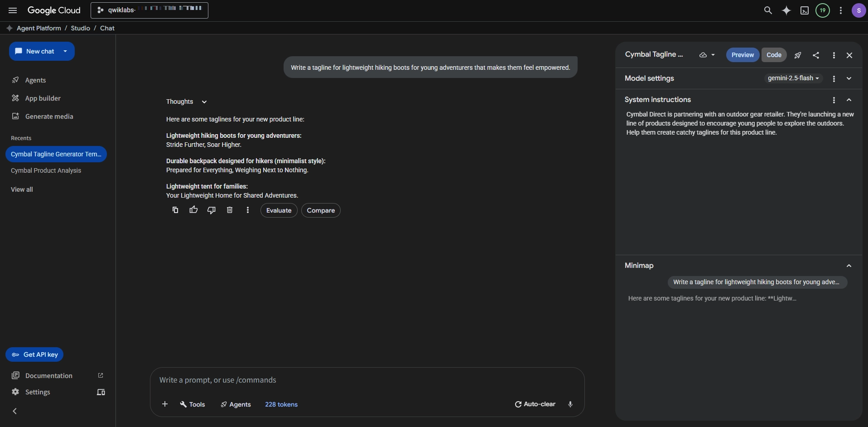Screen dimensions: 868x427
Task: Open the Tools button in prompt box
Action: [x=193, y=404]
